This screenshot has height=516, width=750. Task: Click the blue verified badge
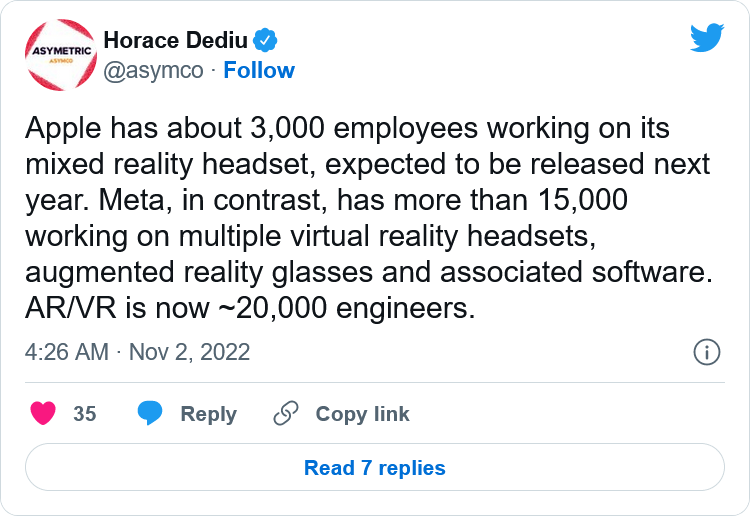(x=265, y=40)
